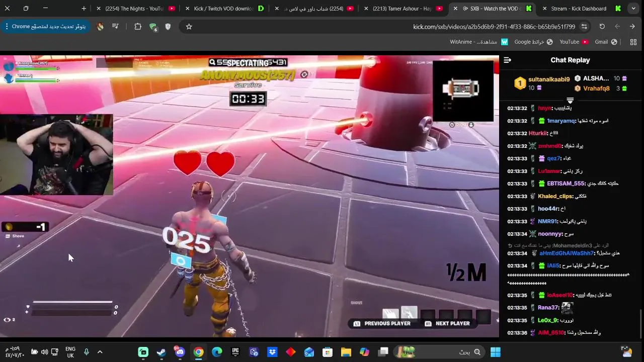Viewport: 644px width, 362px height.
Task: Open Microsoft Edge from the taskbar
Action: point(217,352)
